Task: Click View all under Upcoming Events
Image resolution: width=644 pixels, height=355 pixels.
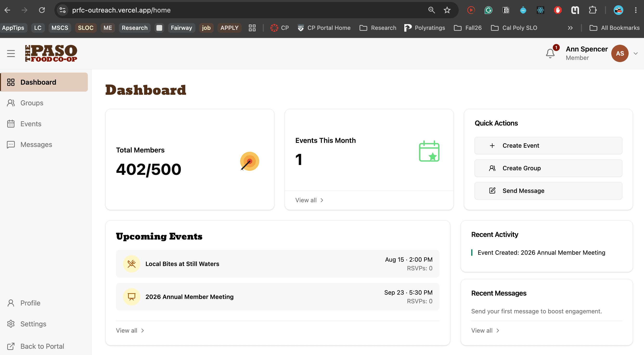Action: [x=130, y=330]
